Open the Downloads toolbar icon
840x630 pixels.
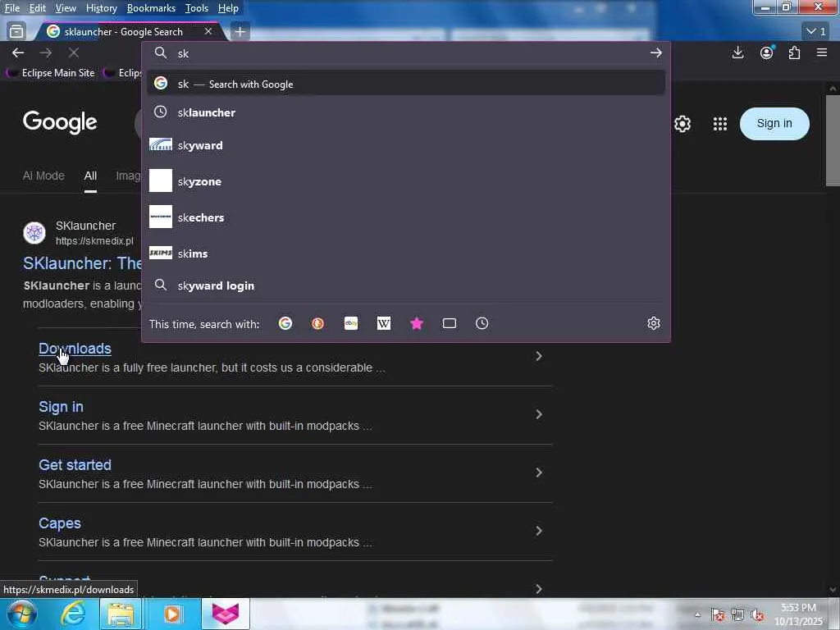pyautogui.click(x=737, y=52)
